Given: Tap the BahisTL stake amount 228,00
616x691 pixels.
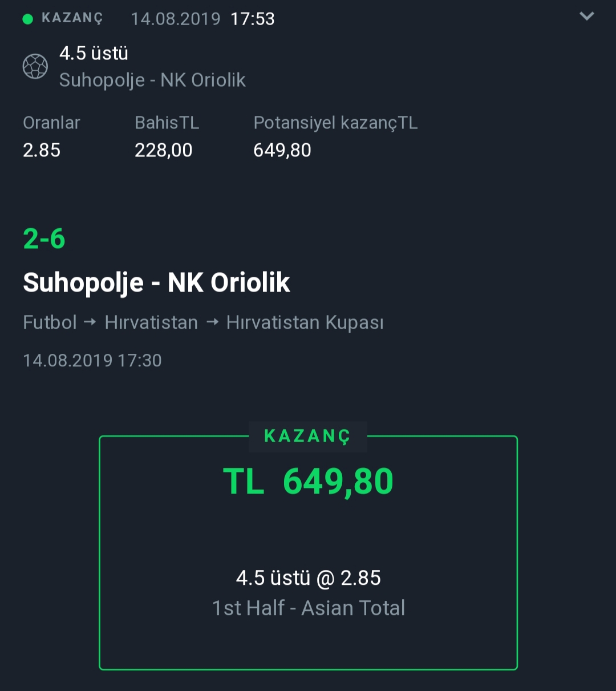Looking at the screenshot, I should (164, 150).
